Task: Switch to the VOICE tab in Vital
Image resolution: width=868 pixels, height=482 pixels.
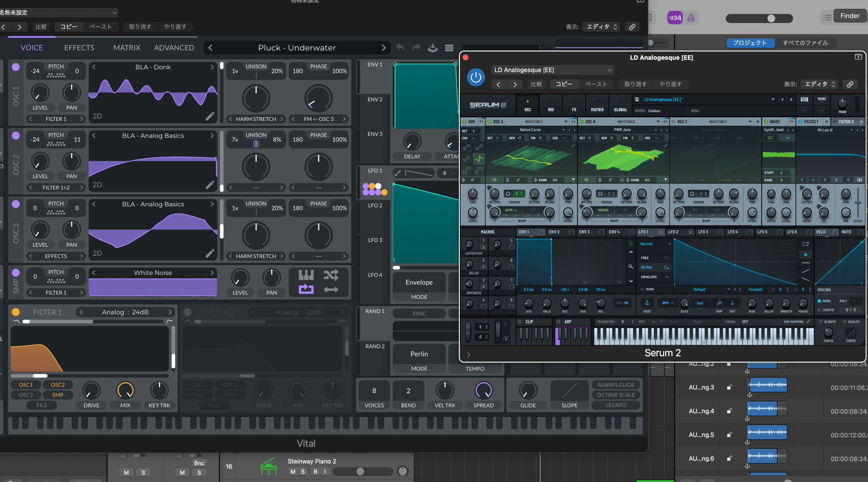Action: [x=32, y=48]
